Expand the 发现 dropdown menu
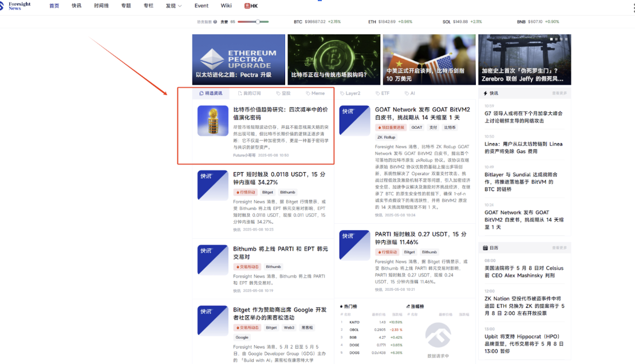Viewport: 635px width, 364px height. pos(173,6)
